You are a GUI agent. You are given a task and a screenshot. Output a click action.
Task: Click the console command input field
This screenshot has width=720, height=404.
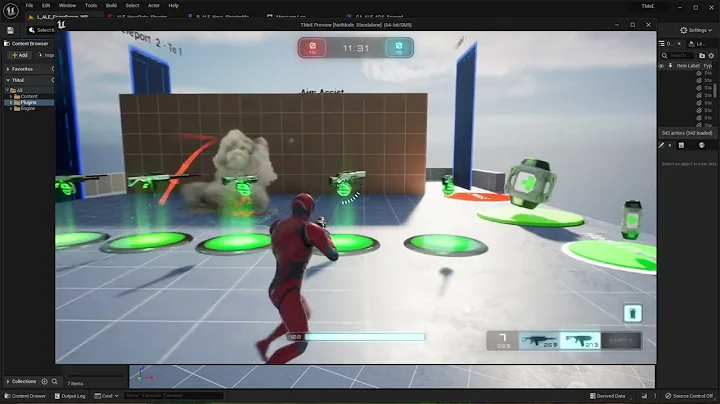click(174, 396)
